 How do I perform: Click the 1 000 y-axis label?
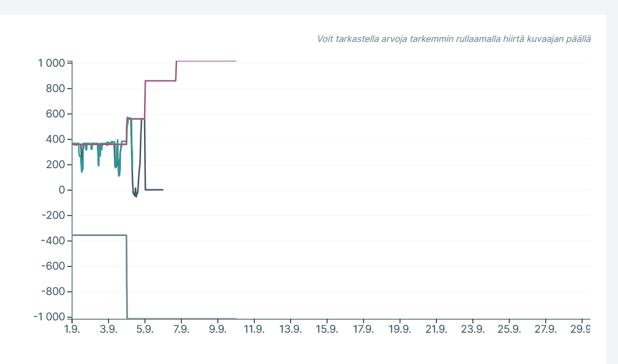[x=51, y=63]
